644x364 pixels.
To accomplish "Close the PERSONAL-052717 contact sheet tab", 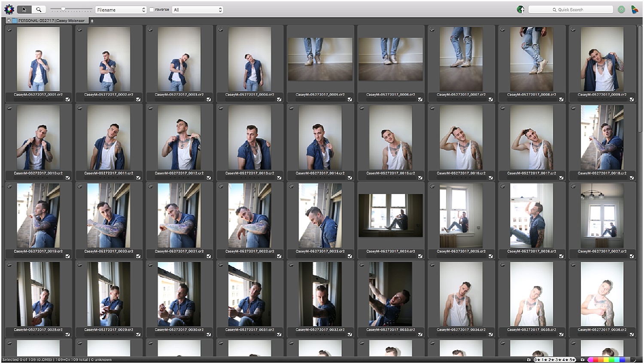I will (9, 21).
